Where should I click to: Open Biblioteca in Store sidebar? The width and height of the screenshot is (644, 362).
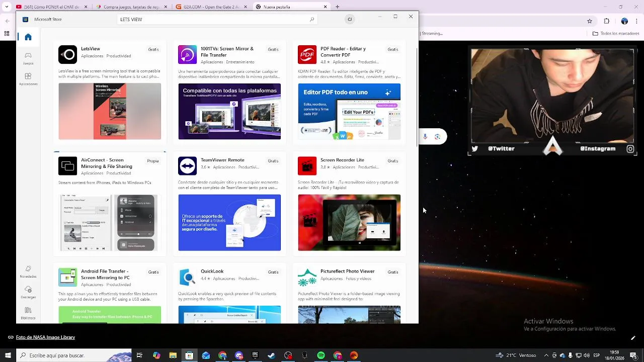[x=28, y=313]
